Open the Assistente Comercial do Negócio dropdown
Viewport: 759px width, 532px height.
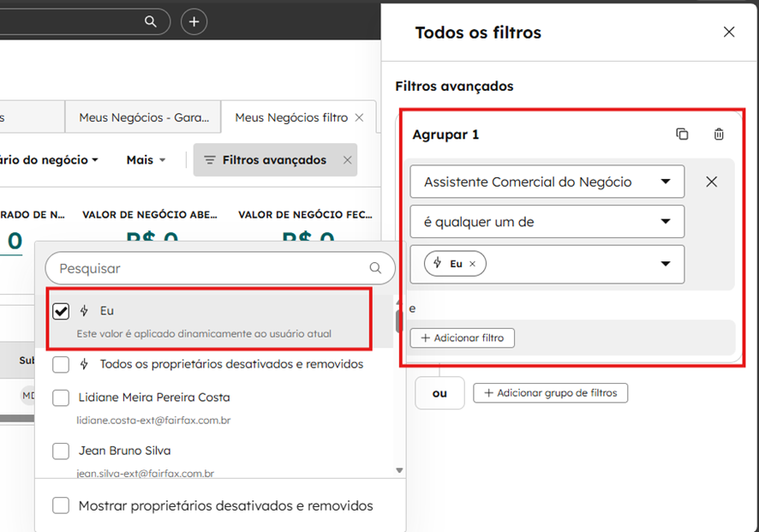[547, 182]
